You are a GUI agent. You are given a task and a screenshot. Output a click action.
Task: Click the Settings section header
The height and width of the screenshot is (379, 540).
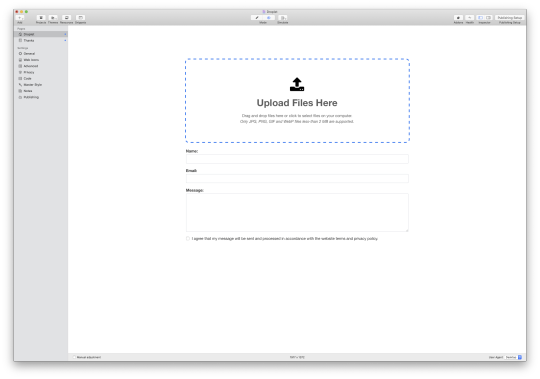coord(22,48)
